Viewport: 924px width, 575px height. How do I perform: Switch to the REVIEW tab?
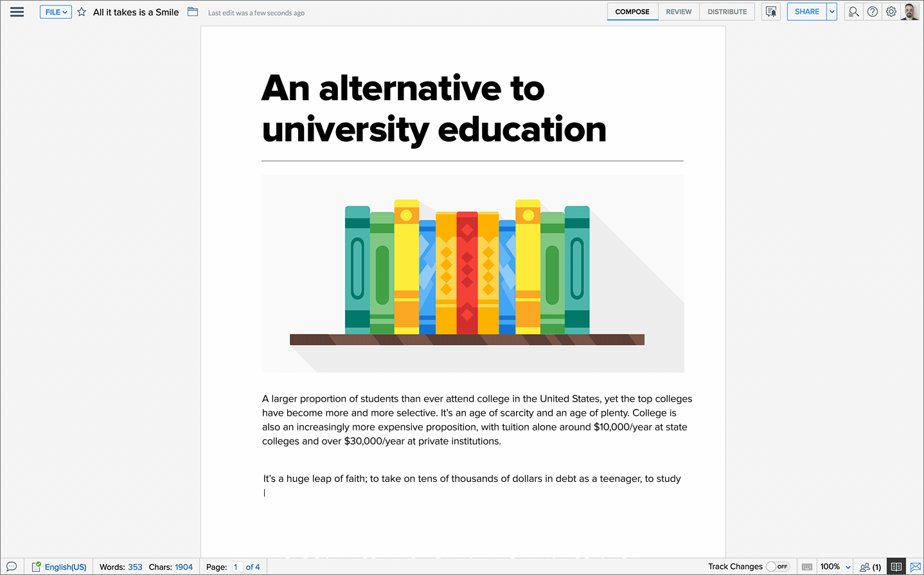(x=679, y=12)
